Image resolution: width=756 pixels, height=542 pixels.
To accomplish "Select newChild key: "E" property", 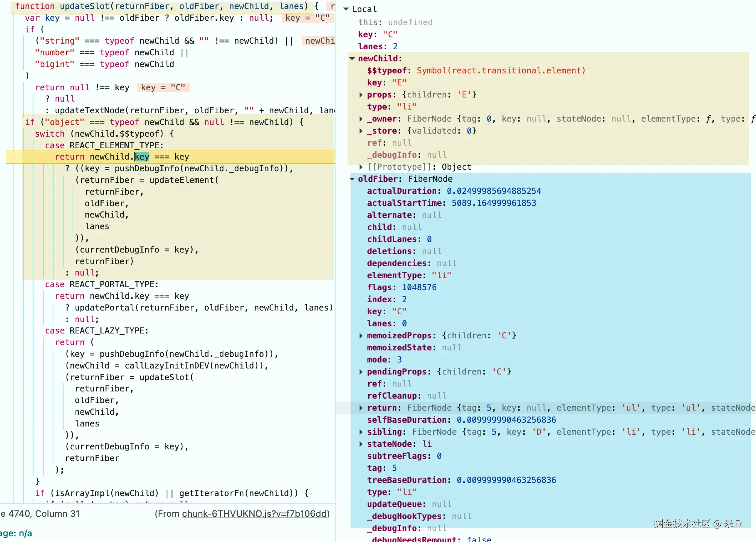I will pos(387,83).
